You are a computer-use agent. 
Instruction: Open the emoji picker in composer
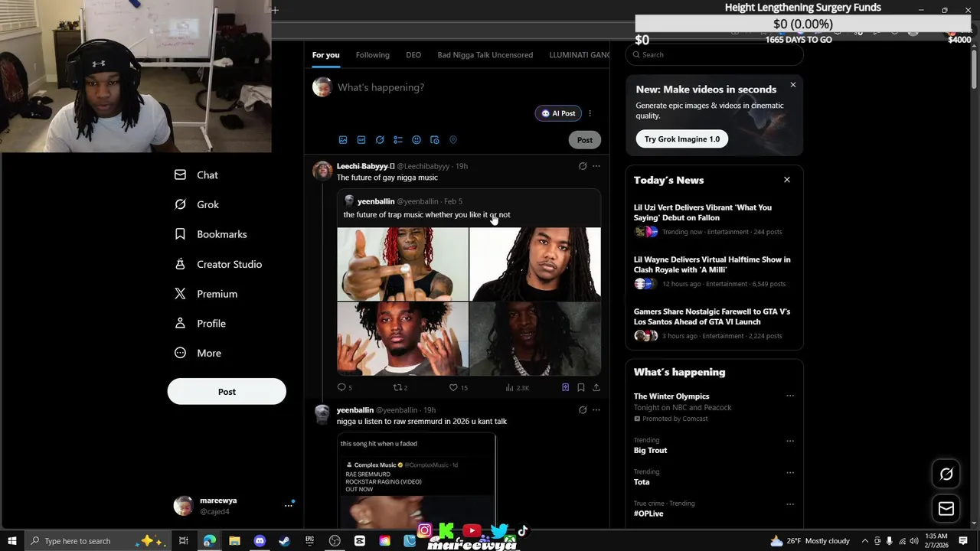point(416,140)
